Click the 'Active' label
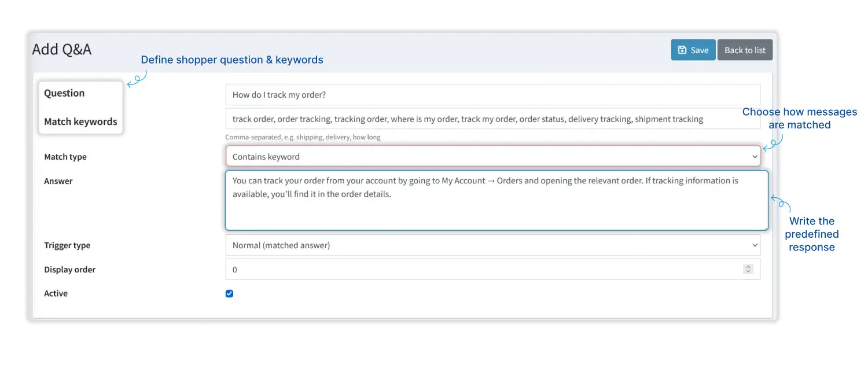 tap(56, 293)
